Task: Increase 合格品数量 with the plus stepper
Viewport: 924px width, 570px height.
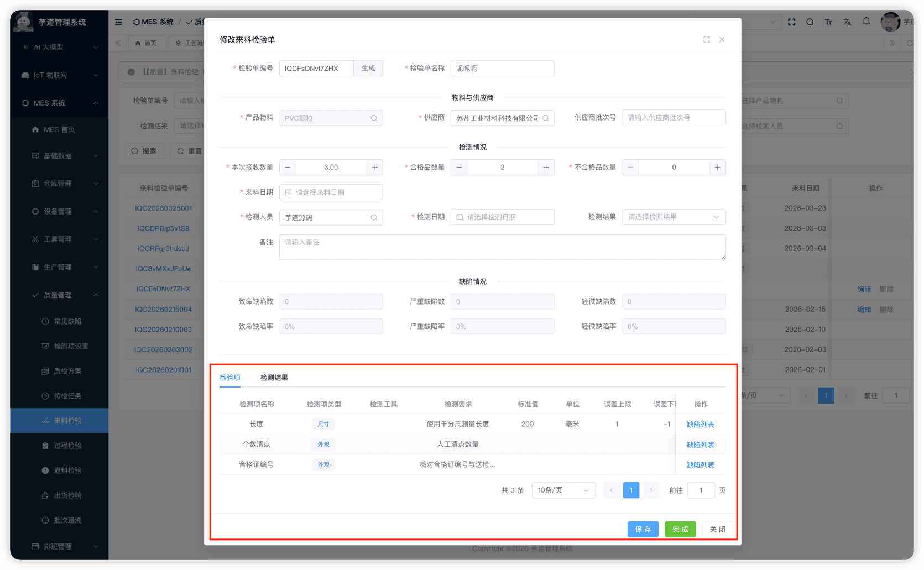Action: tap(546, 167)
